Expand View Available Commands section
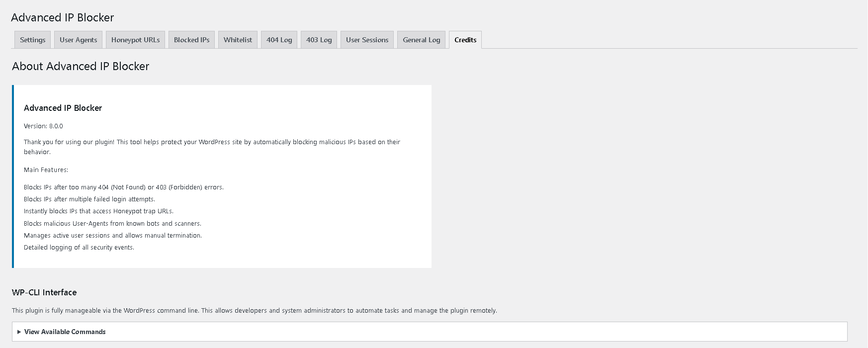The width and height of the screenshot is (868, 348). point(430,332)
